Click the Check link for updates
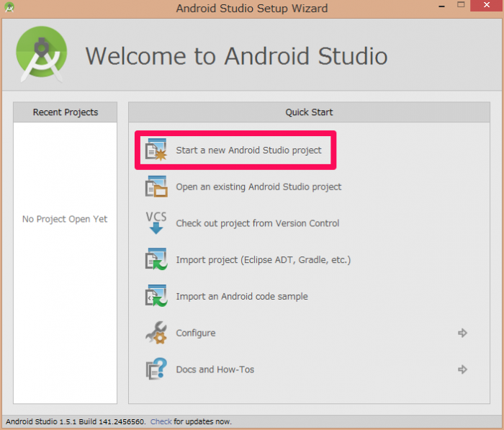Screen dimensions: 504x430 tap(161, 421)
